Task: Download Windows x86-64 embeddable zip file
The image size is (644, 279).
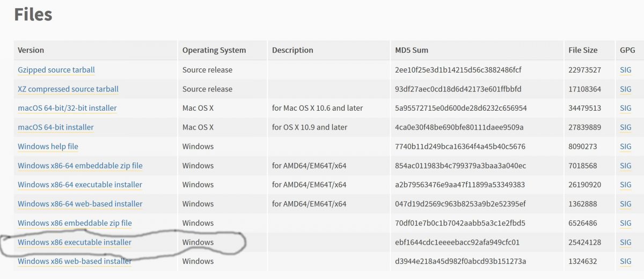Action: pos(80,166)
